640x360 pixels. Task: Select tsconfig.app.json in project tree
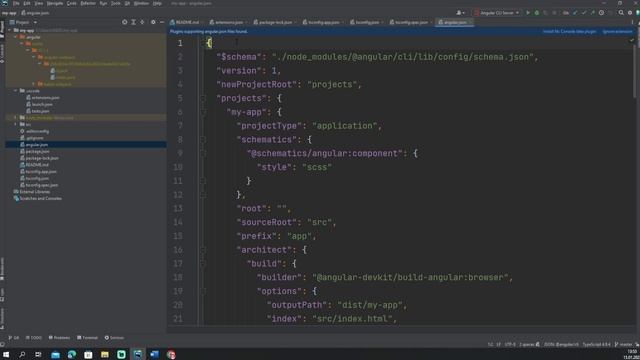(x=38, y=171)
